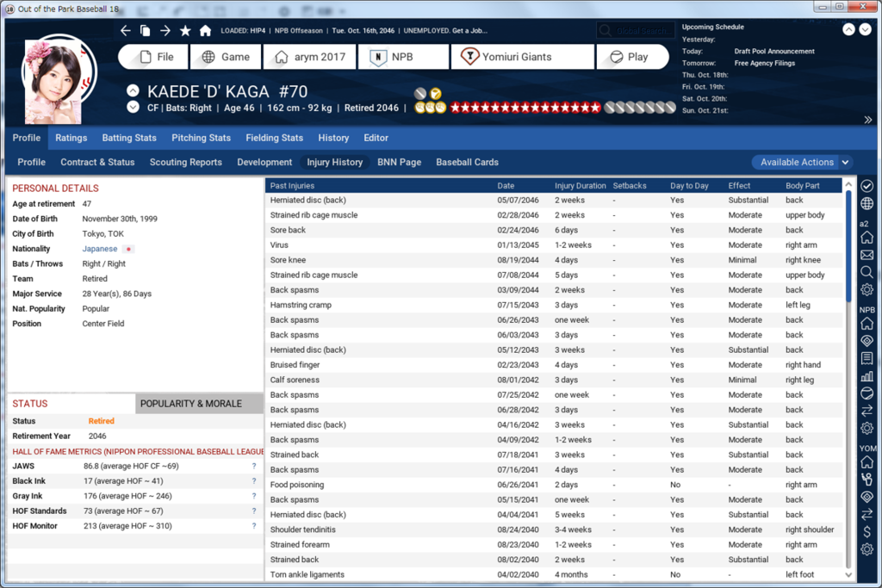Open the File menu button

[x=153, y=57]
